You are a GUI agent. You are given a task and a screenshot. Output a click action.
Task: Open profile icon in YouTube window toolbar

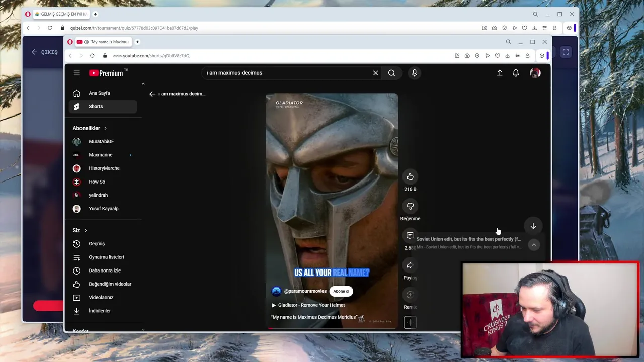(527, 56)
